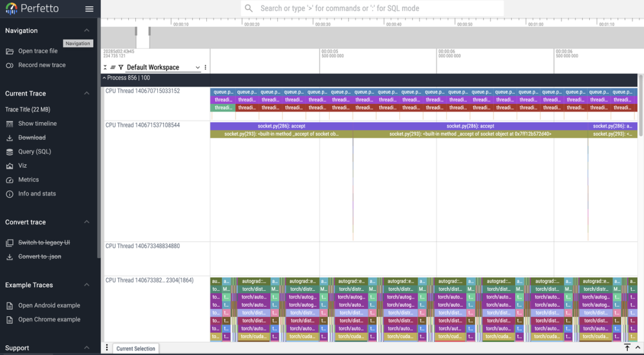Image resolution: width=644 pixels, height=355 pixels.
Task: Click Convert to .json
Action: click(39, 257)
